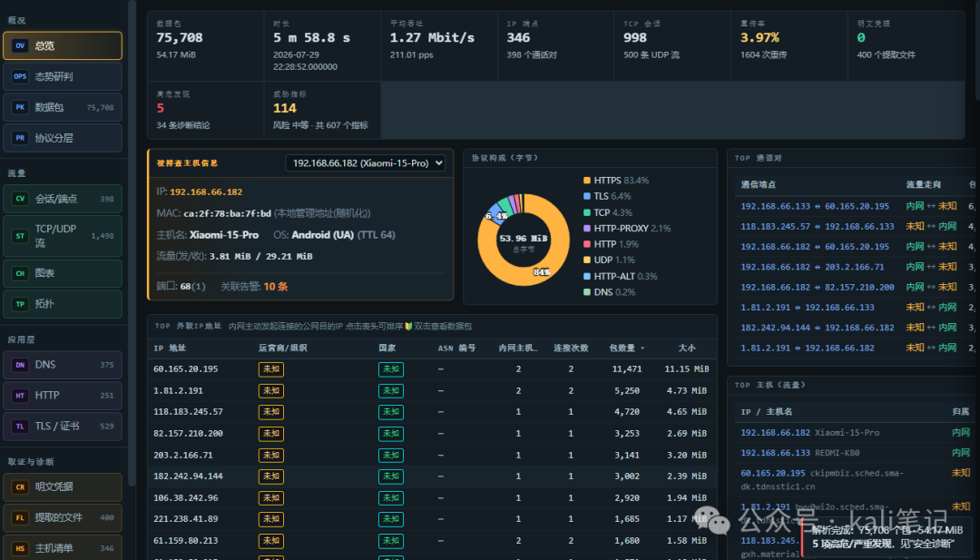Click the CH icon beside 图表
This screenshot has height=560, width=980.
(x=20, y=273)
